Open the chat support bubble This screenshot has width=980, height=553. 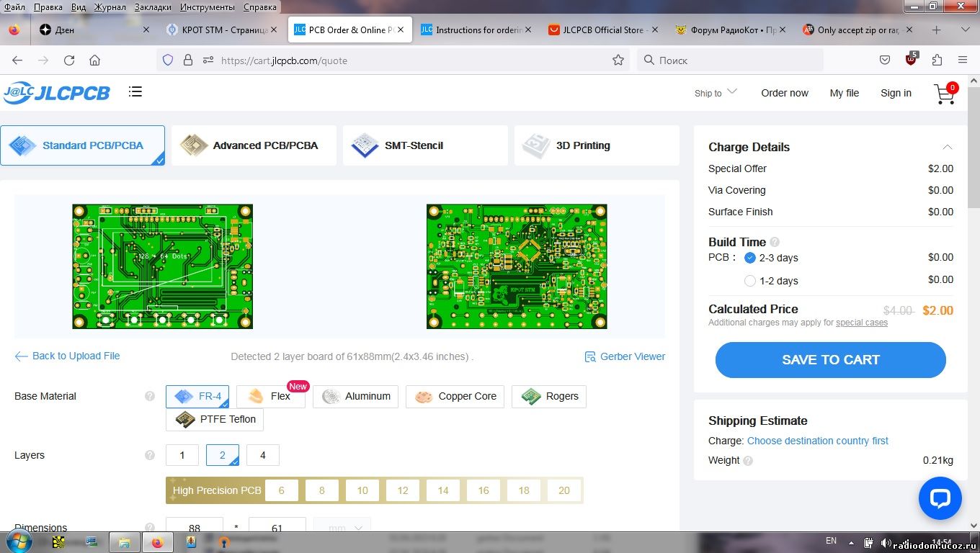[x=940, y=498]
